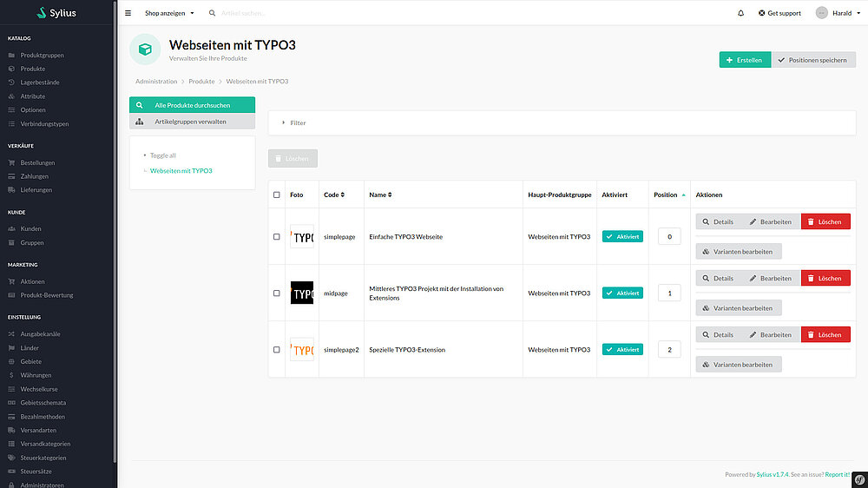868x488 pixels.
Task: Open Lagerbestände in the sidebar
Action: (40, 82)
